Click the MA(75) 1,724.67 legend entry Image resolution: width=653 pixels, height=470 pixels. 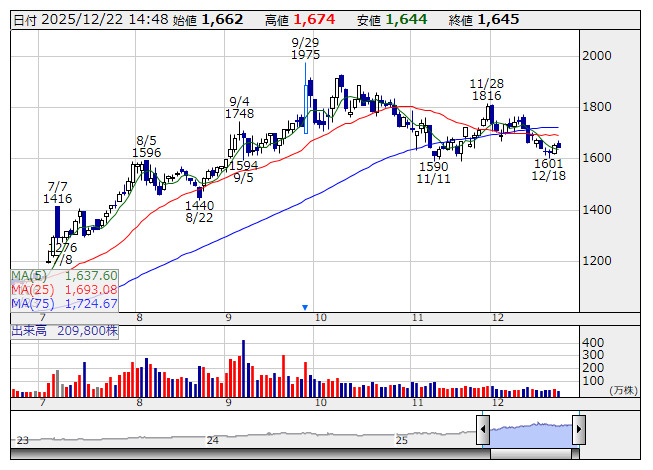[x=65, y=303]
